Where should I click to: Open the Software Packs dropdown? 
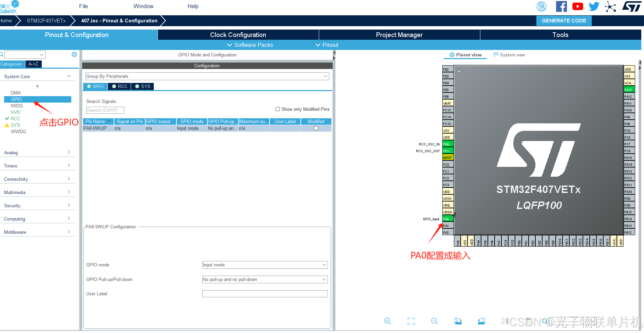250,45
